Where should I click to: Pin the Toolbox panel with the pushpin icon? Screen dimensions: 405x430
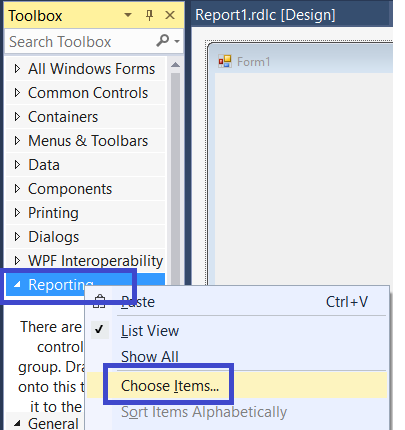(149, 15)
